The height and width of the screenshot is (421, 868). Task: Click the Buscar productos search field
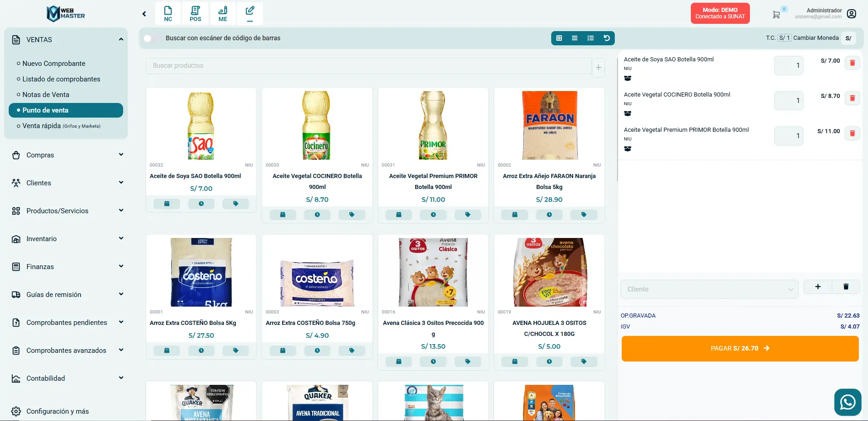tap(369, 66)
